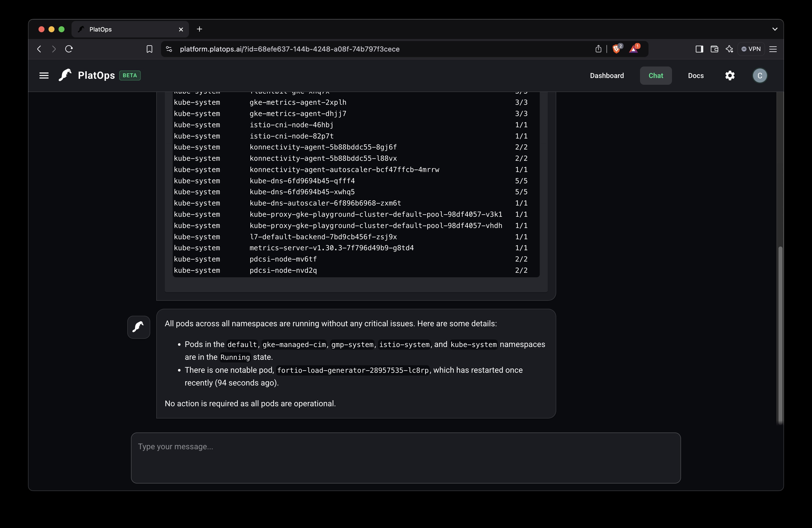
Task: Click No action is required sentence
Action: pyautogui.click(x=250, y=403)
